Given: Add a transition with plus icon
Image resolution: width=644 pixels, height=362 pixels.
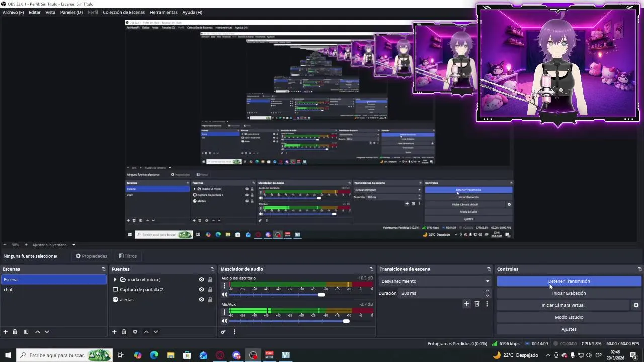Looking at the screenshot, I should [x=467, y=304].
